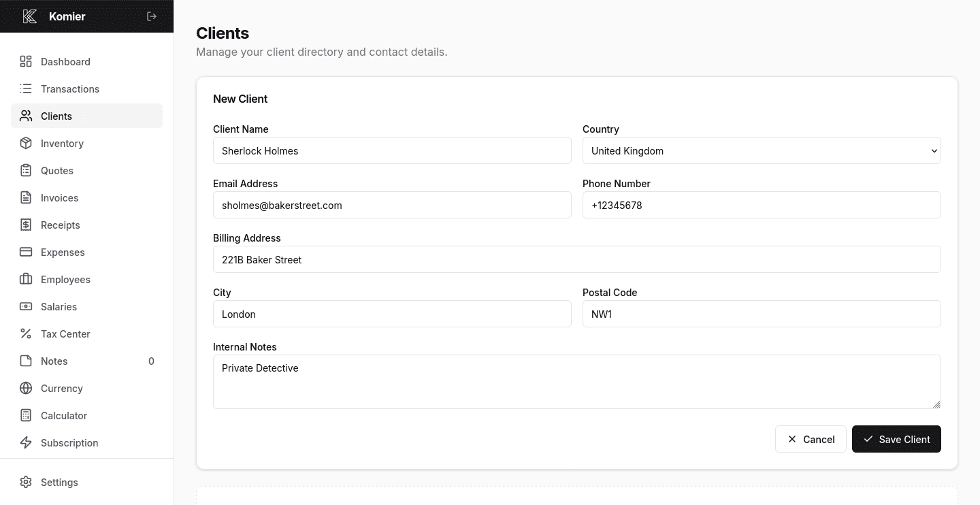Open the Settings gear icon
Screen dimensions: 980x505
click(x=26, y=482)
